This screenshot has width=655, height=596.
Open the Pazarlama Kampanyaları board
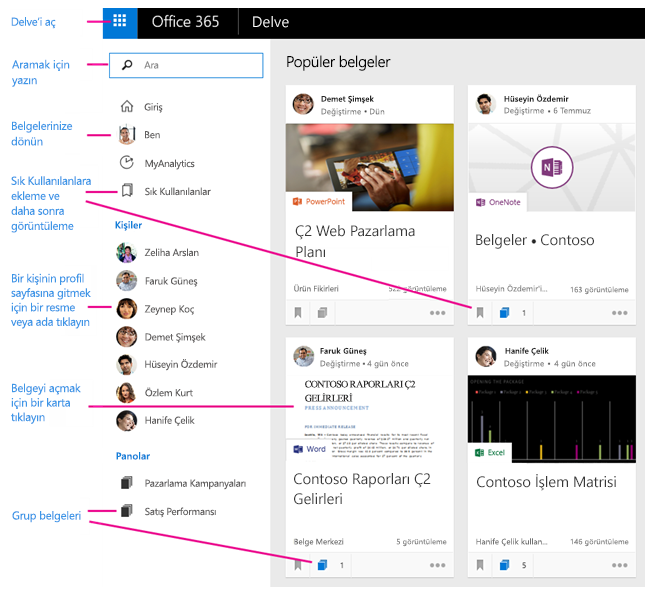click(x=195, y=484)
